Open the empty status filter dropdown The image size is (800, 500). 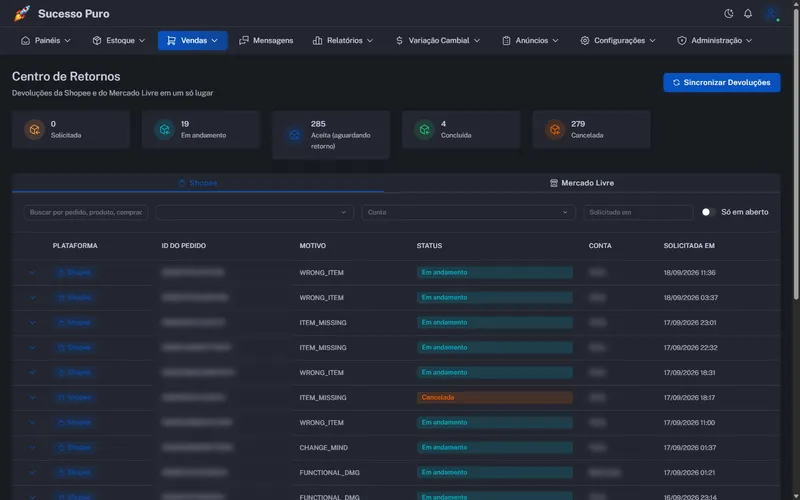pyautogui.click(x=255, y=212)
